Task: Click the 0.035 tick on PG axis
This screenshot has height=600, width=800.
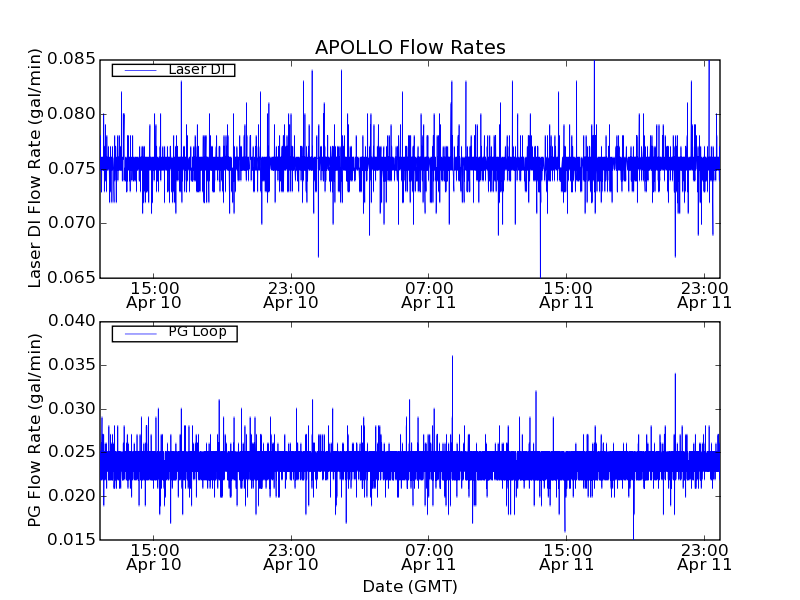Action: click(71, 365)
